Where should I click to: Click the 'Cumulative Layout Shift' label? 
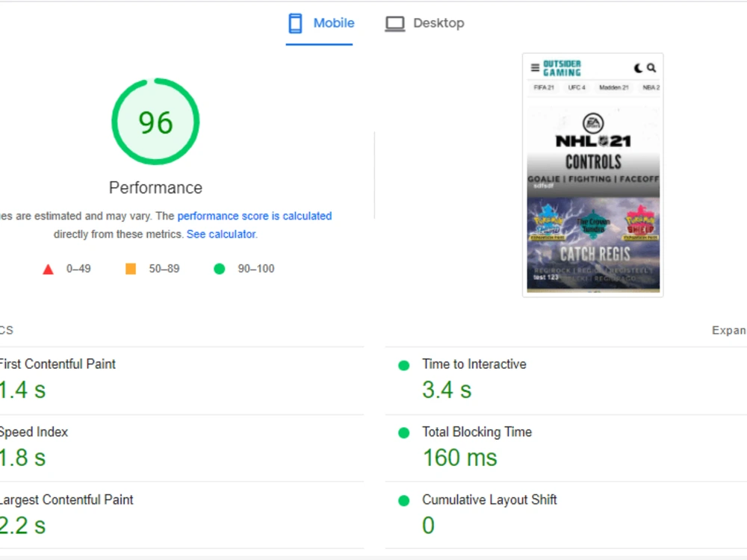point(489,500)
